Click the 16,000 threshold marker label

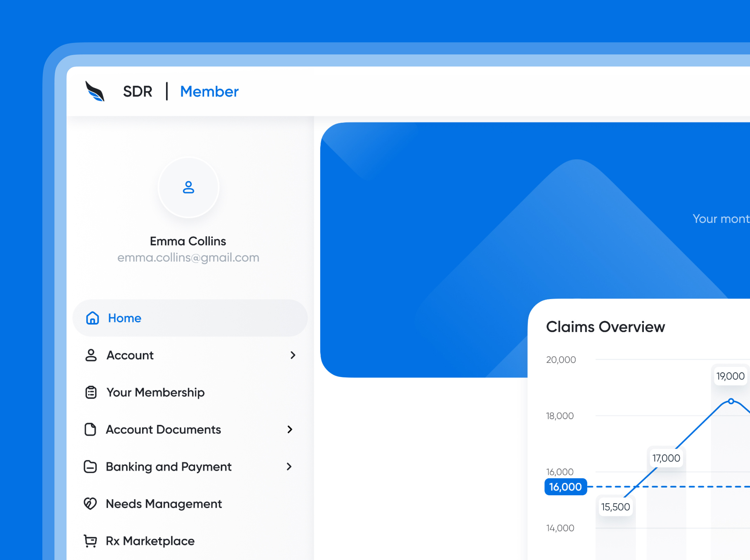pos(565,487)
